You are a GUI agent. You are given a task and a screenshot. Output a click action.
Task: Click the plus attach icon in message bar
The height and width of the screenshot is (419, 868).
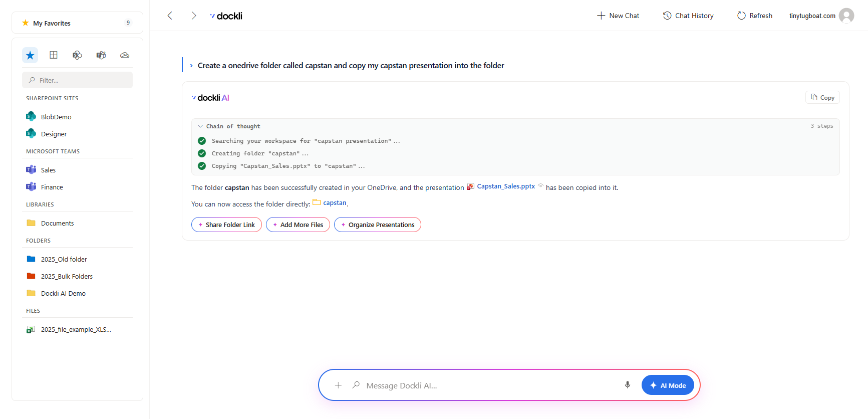(338, 385)
